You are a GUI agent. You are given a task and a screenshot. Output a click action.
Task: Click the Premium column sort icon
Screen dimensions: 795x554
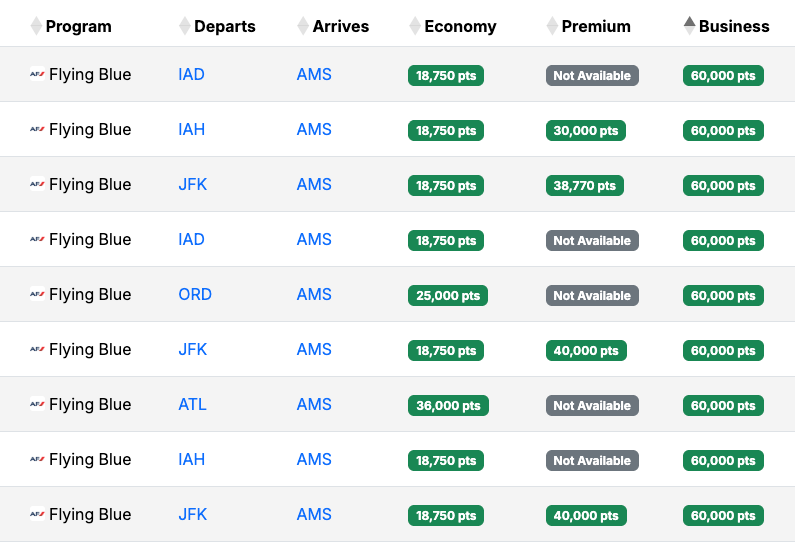tap(552, 26)
